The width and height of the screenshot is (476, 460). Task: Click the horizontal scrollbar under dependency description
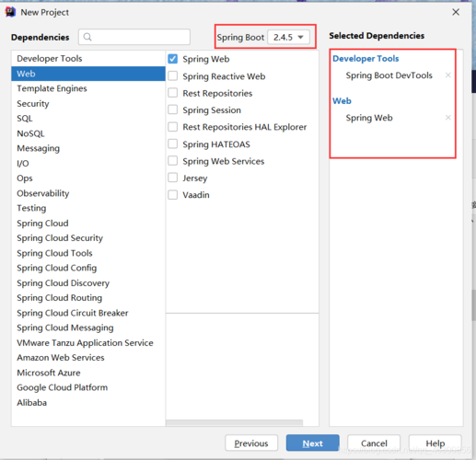click(x=234, y=423)
